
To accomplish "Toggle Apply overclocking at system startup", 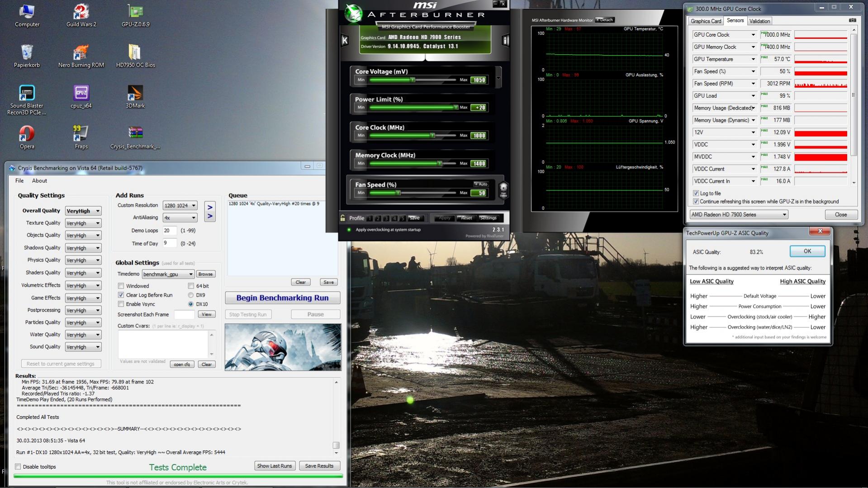I will pos(349,230).
